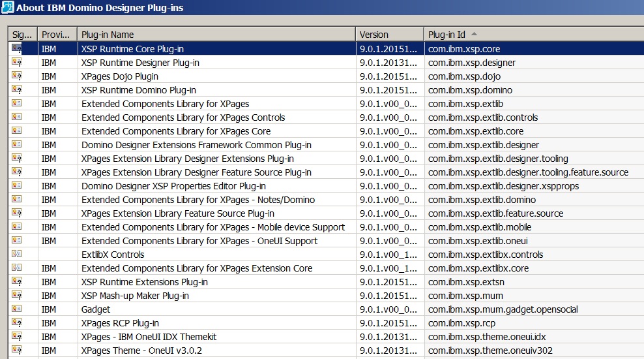Click signature icon for XSP Mash-up Maker row
The width and height of the screenshot is (644, 359).
coord(16,295)
